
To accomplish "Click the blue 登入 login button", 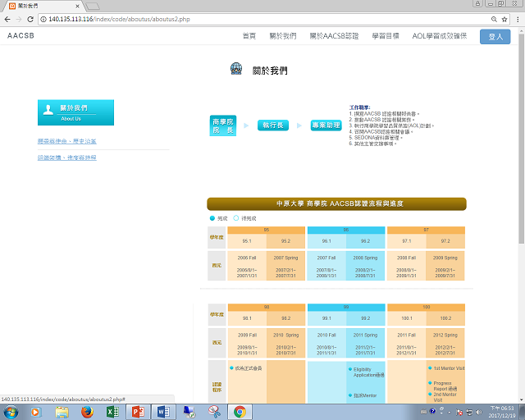I will tap(495, 37).
